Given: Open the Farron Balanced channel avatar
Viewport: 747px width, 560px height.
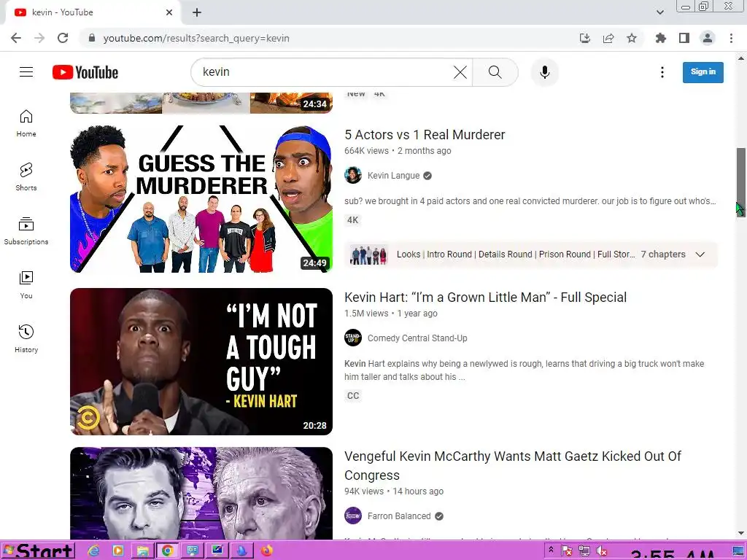Looking at the screenshot, I should click(353, 516).
